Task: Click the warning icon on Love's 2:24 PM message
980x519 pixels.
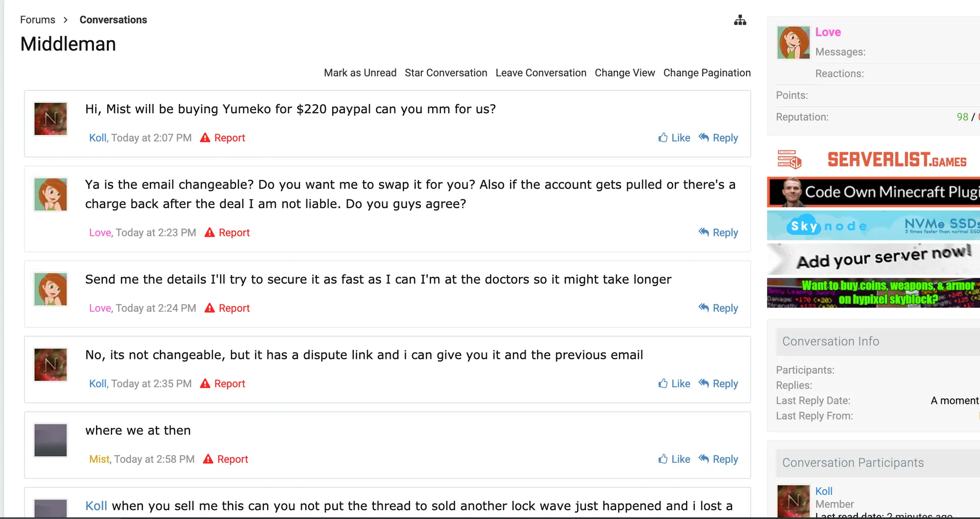Action: coord(210,308)
